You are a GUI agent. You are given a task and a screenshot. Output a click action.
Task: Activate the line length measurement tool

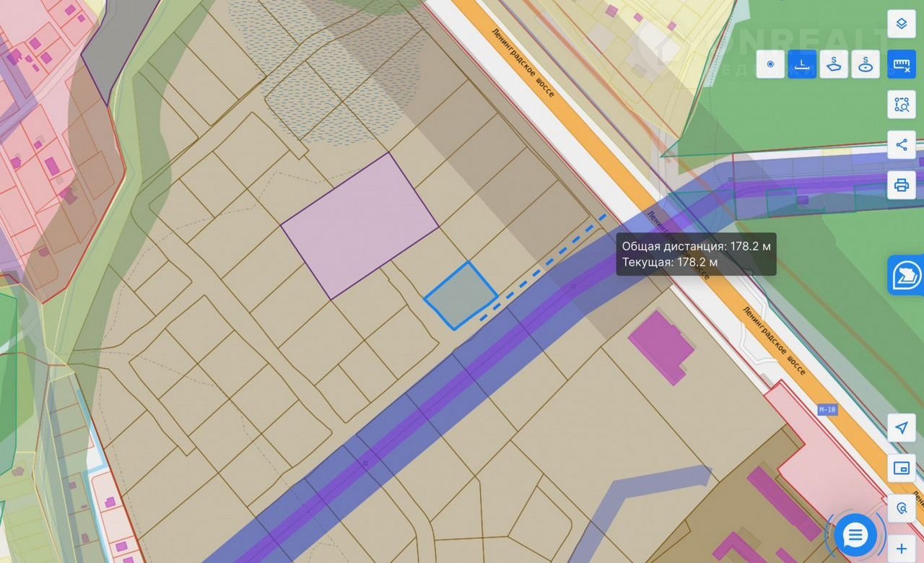pos(802,64)
